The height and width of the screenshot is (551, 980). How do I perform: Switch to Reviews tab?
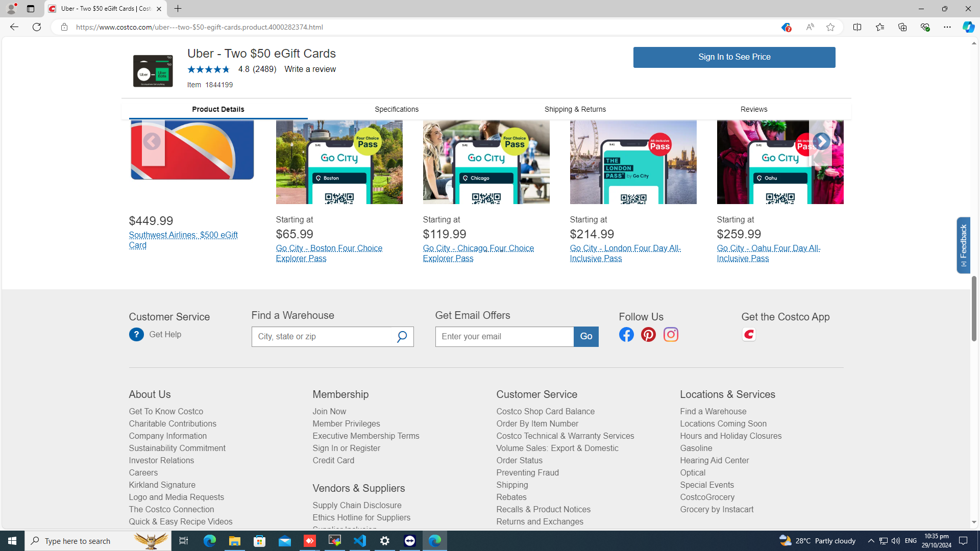point(754,109)
